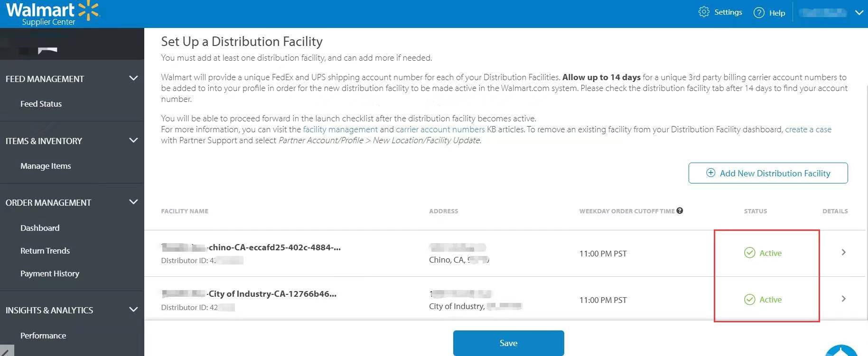Collapse the Feed Management section

point(133,78)
